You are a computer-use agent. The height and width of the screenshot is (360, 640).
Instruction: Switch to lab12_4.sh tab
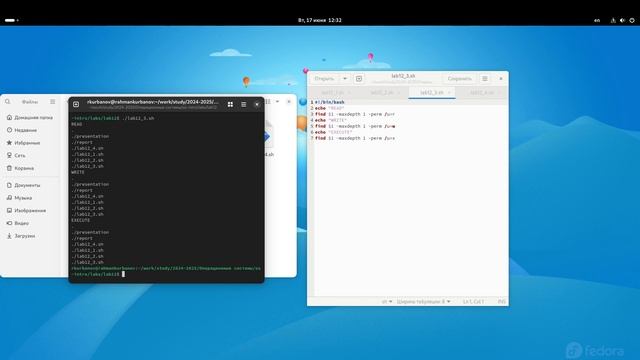point(482,93)
